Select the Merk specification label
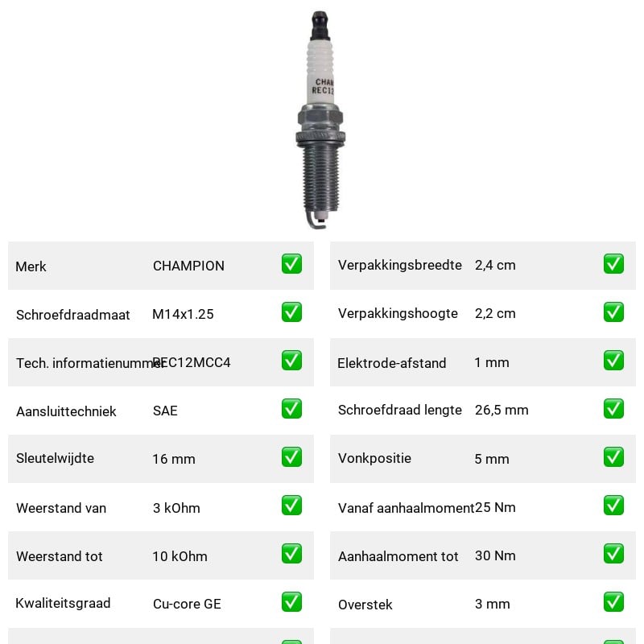This screenshot has height=644, width=644. [31, 266]
